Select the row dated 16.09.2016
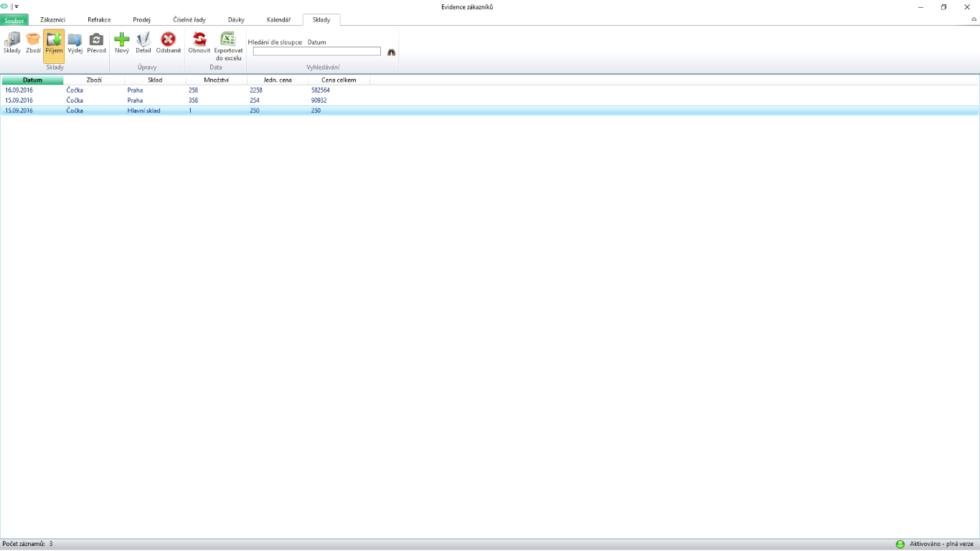 [490, 90]
